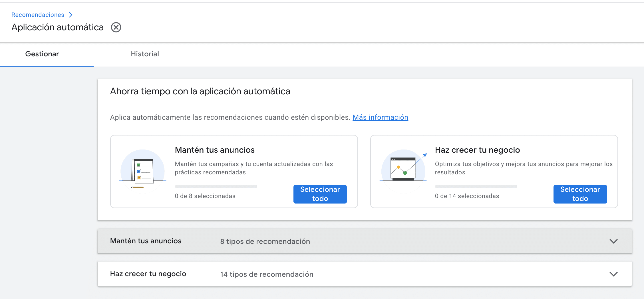This screenshot has height=299, width=644.
Task: Click the breadcrumb arrow after Recomendaciones
Action: point(71,15)
